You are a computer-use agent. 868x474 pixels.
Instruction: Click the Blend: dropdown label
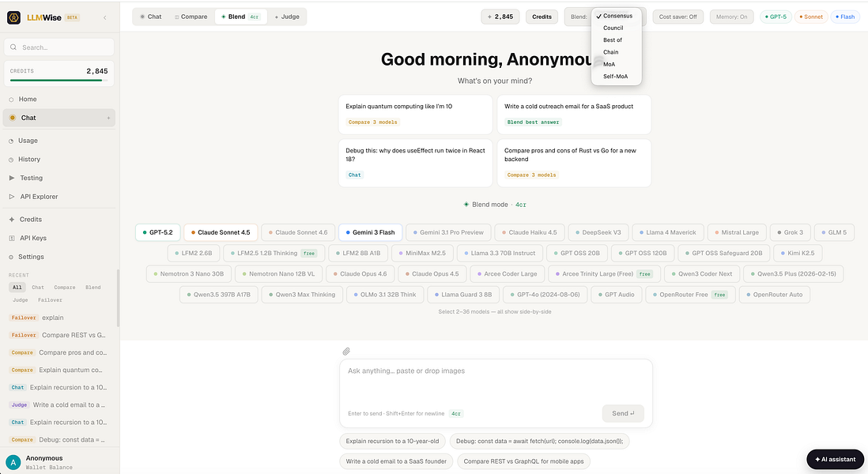[x=579, y=17]
